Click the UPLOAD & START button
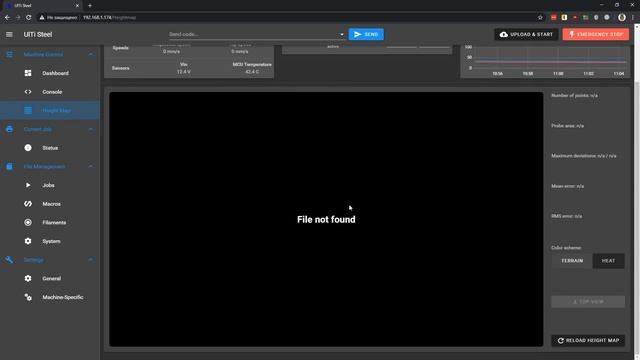640x360 pixels. pyautogui.click(x=527, y=34)
